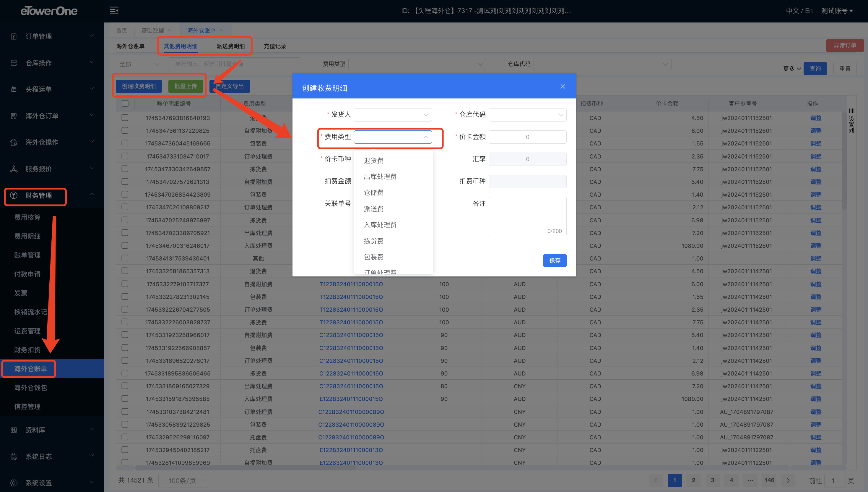868x492 pixels.
Task: Click the 订单管理 sidebar icon
Action: (x=14, y=36)
